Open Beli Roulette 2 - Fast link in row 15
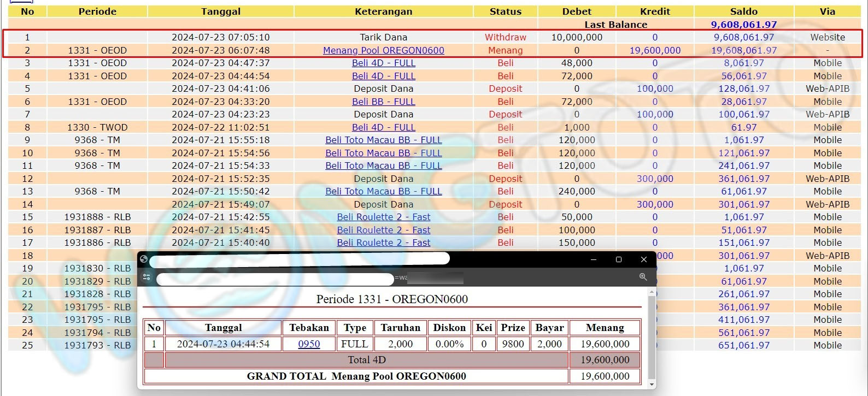 coord(383,217)
